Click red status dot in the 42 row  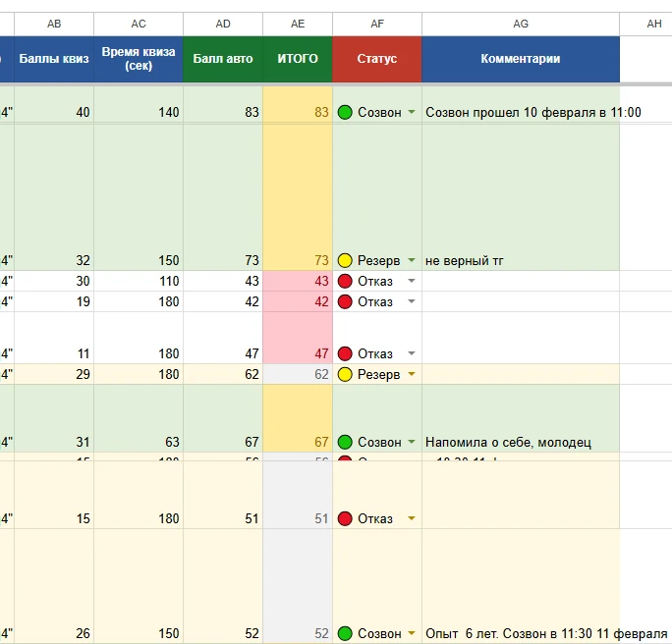point(345,301)
